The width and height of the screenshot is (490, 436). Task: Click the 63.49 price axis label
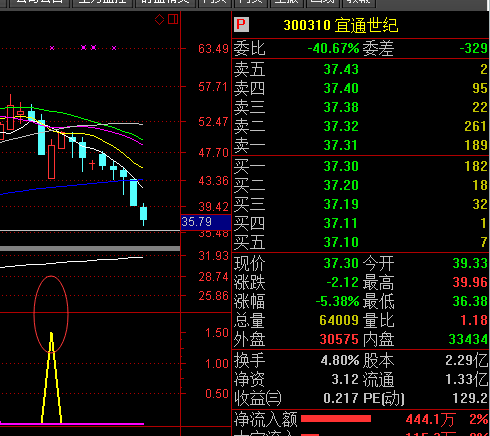[x=213, y=49]
